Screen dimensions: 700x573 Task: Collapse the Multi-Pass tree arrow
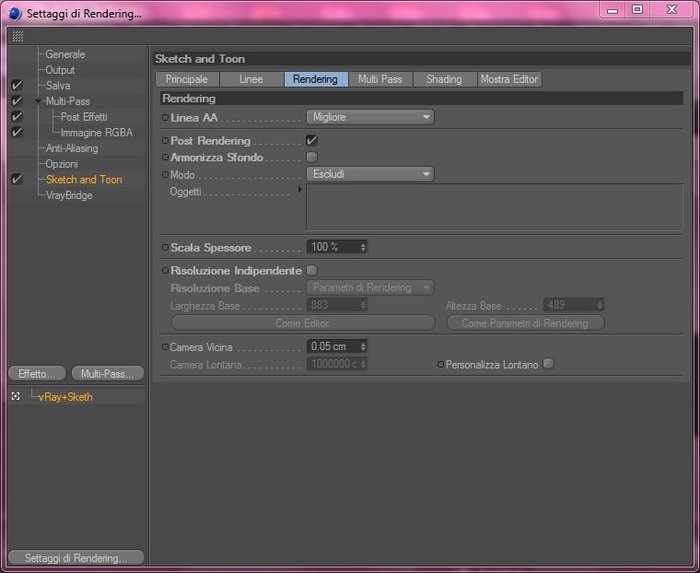(38, 101)
